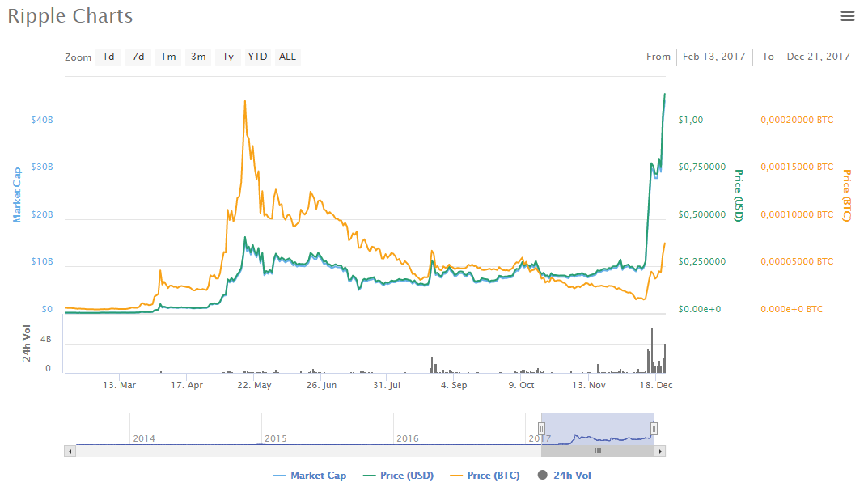Set zoom to 1y

click(228, 57)
